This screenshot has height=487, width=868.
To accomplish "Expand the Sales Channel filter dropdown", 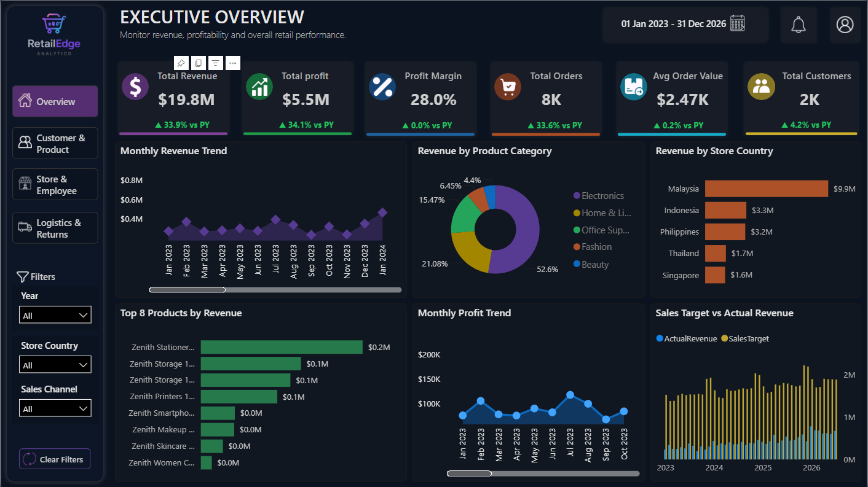I will point(55,408).
